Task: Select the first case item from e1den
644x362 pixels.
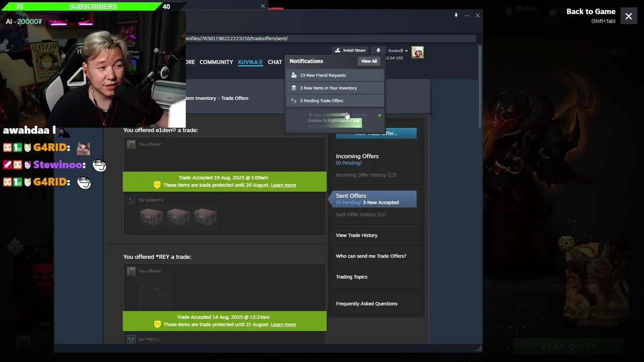Action: (x=151, y=217)
